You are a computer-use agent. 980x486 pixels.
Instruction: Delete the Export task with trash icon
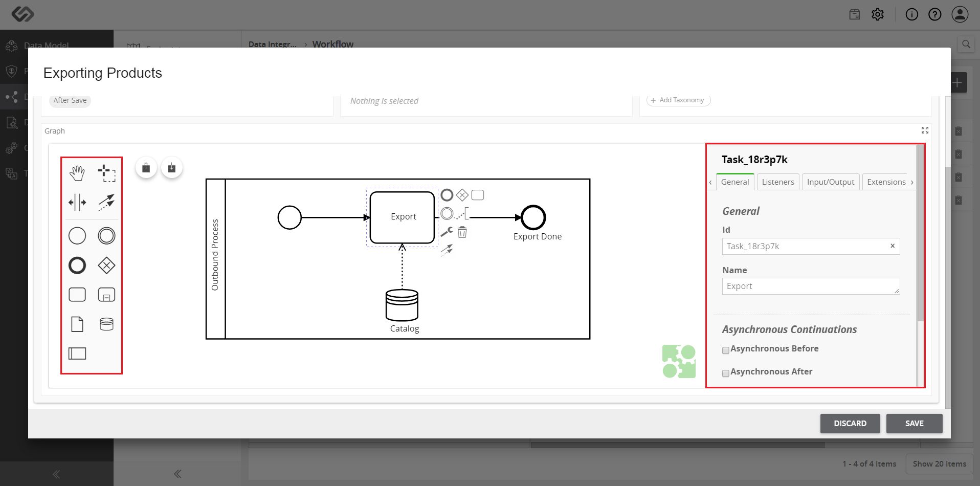(462, 232)
